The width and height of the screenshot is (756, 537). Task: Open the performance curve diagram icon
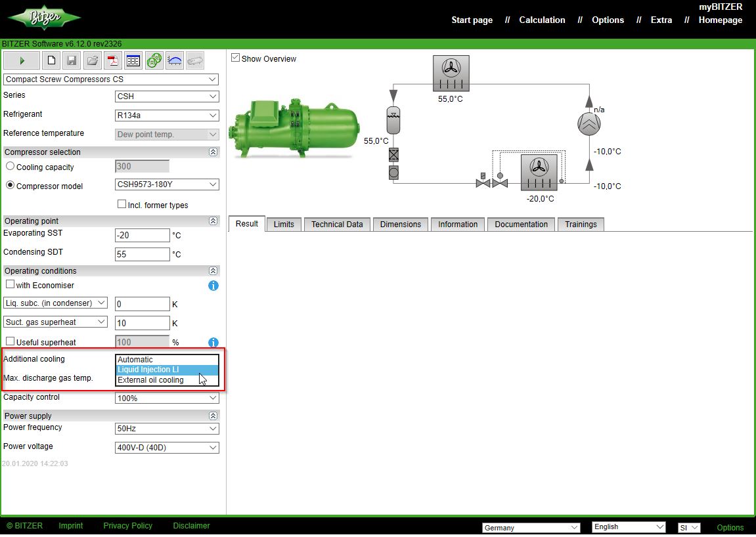coord(174,60)
